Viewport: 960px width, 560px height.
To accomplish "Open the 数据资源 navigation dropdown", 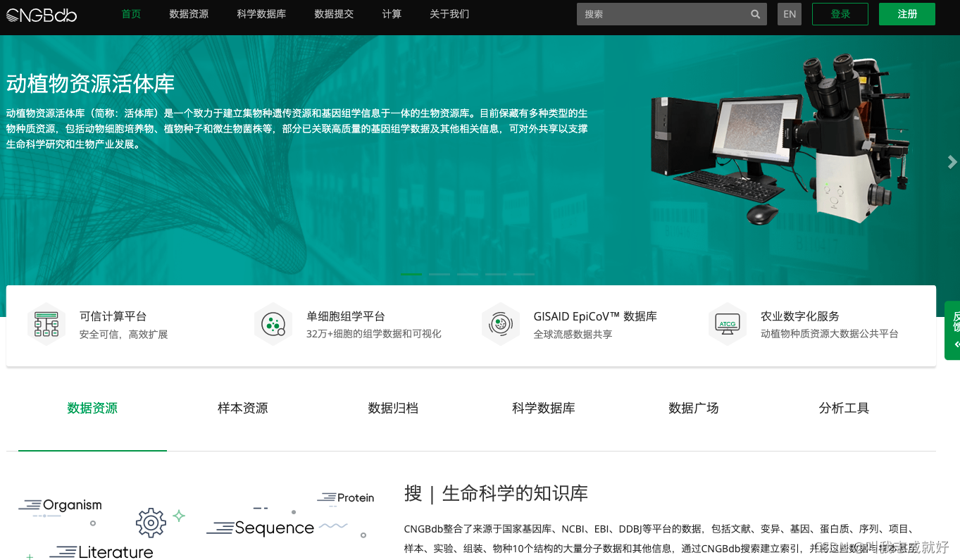I will coord(189,13).
